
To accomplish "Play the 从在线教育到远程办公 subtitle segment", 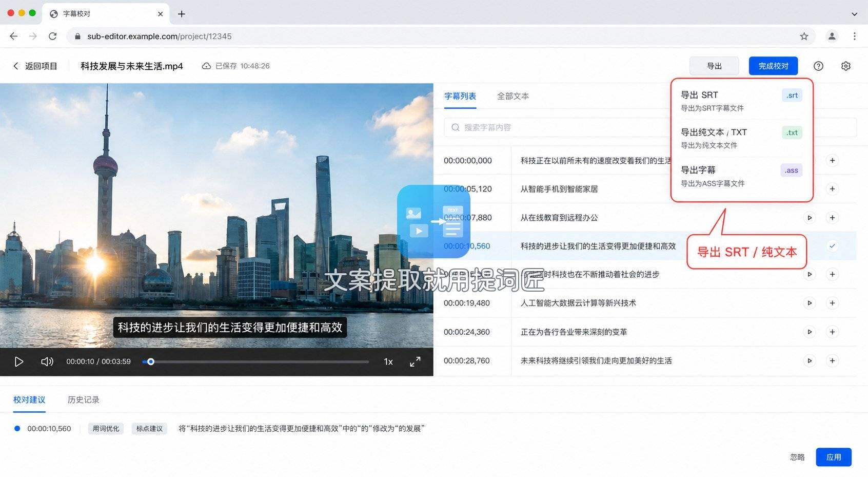I will [x=810, y=218].
